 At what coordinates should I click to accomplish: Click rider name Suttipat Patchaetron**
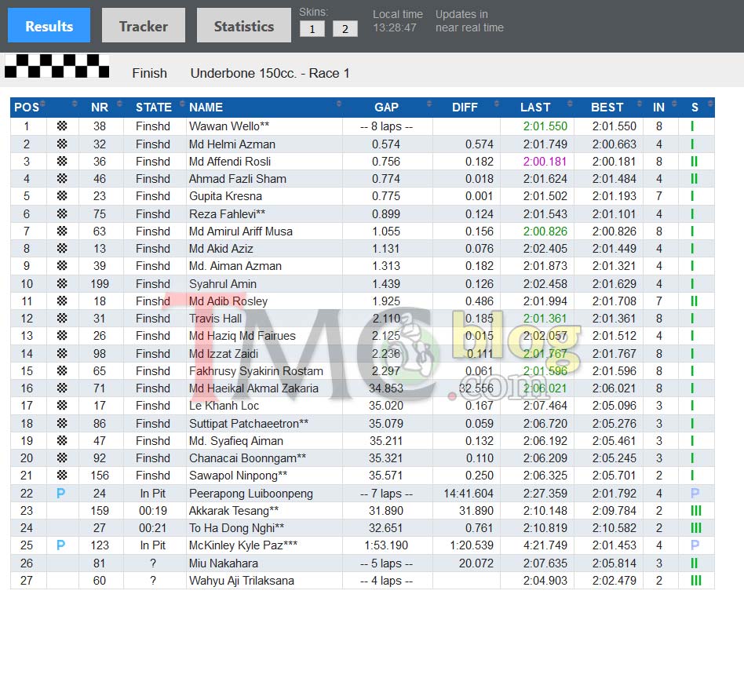[x=249, y=423]
